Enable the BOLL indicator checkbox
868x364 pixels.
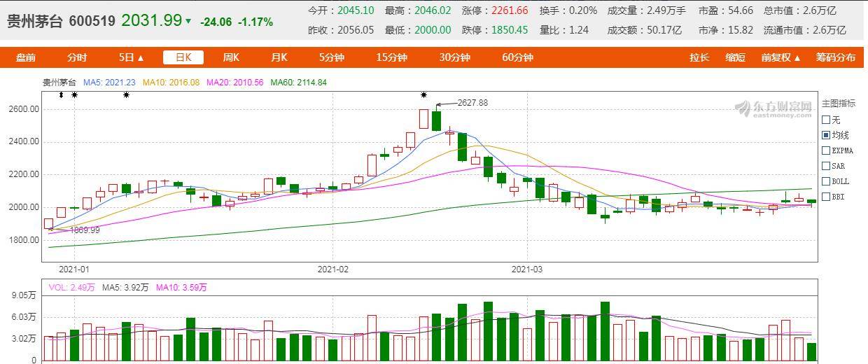[x=826, y=181]
